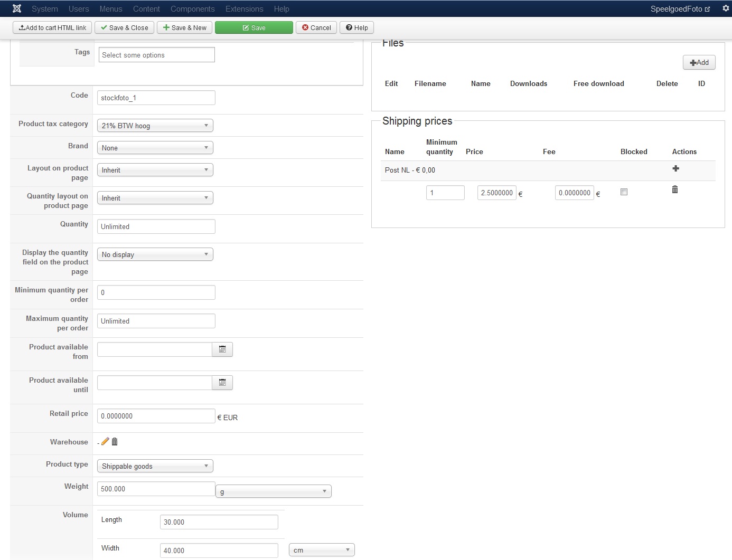Click the Filename column header

coord(430,83)
